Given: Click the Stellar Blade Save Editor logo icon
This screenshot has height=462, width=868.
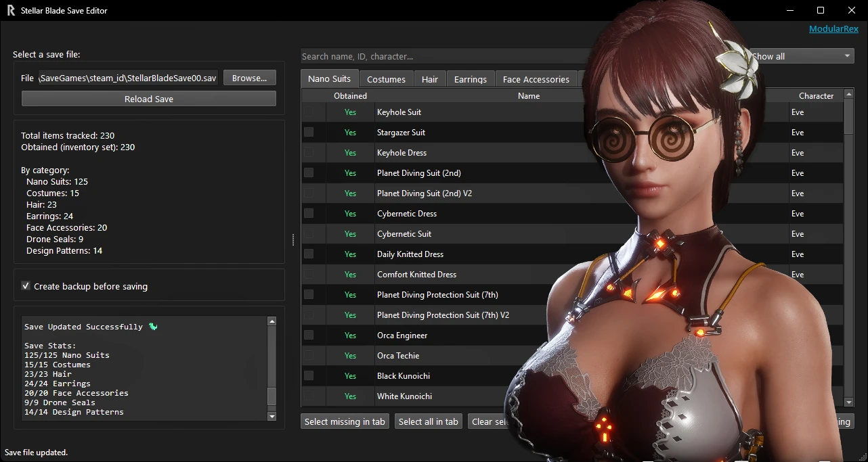Looking at the screenshot, I should coord(11,10).
